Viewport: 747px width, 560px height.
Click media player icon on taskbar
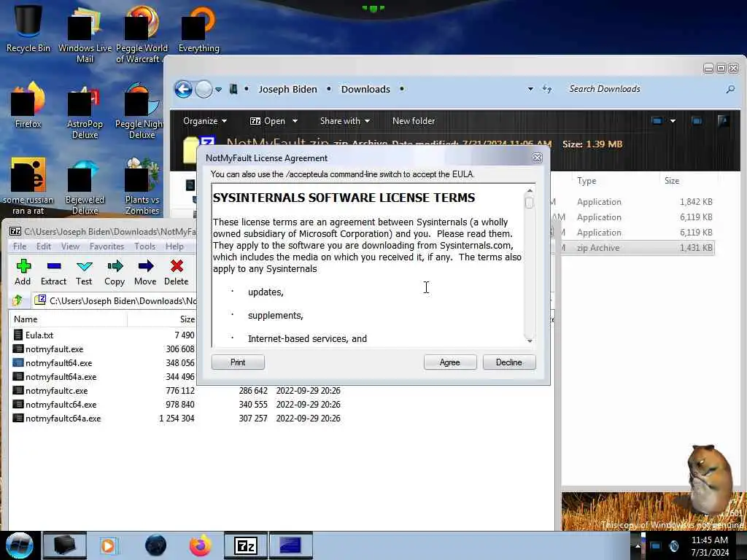click(109, 545)
